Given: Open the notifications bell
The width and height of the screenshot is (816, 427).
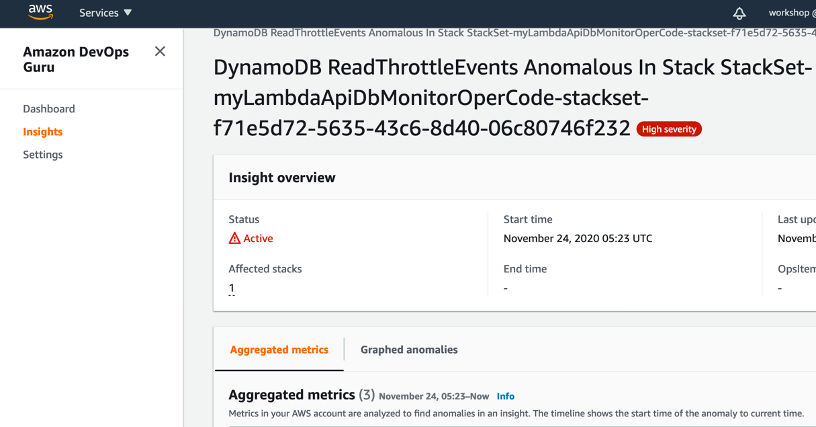Looking at the screenshot, I should click(740, 13).
